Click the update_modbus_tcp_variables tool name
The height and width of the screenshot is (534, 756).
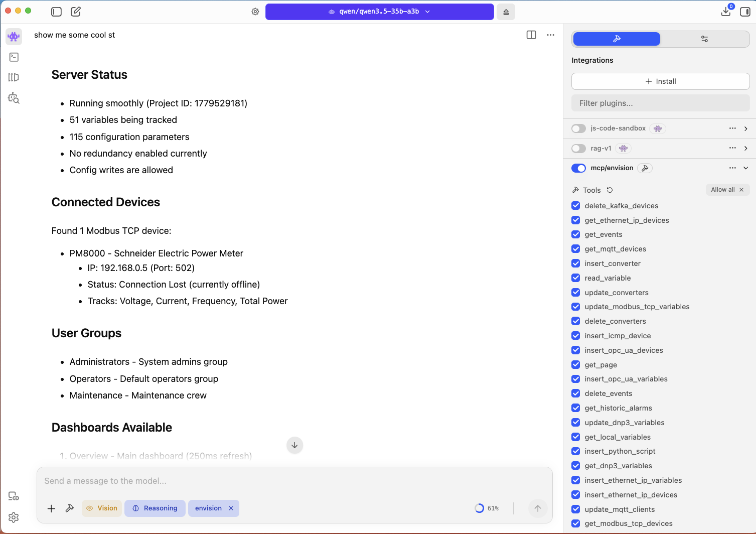[x=637, y=307]
